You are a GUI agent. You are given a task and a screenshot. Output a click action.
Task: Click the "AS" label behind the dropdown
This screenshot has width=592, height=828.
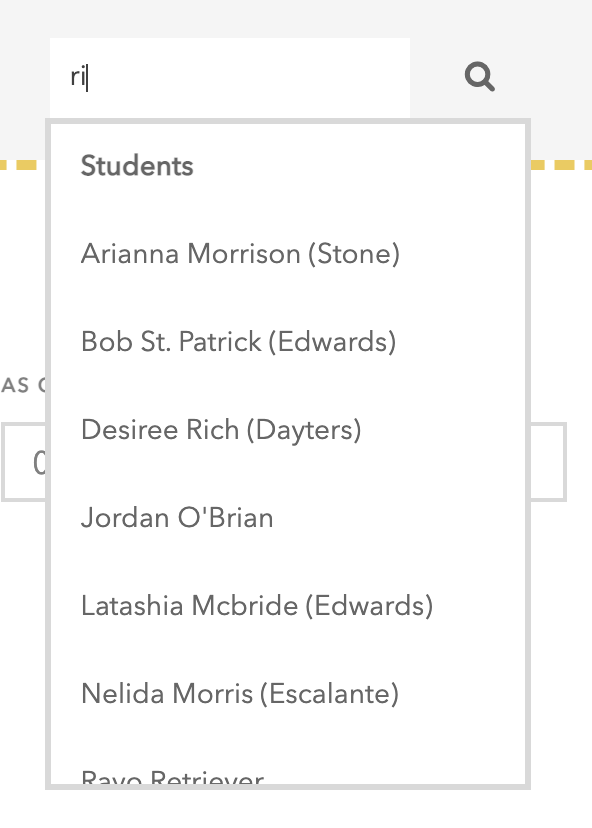tap(15, 385)
